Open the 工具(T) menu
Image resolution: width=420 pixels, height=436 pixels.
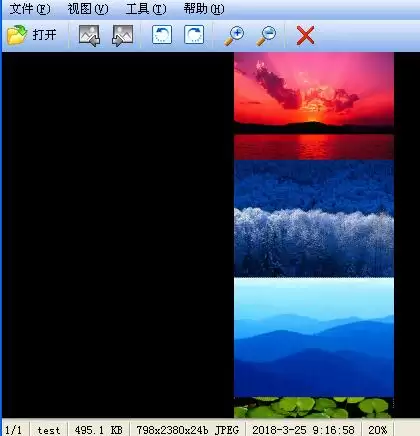(146, 9)
